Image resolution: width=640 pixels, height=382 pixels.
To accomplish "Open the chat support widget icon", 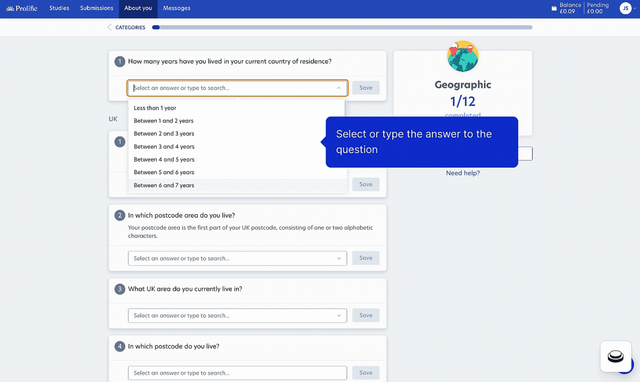I will [x=616, y=356].
